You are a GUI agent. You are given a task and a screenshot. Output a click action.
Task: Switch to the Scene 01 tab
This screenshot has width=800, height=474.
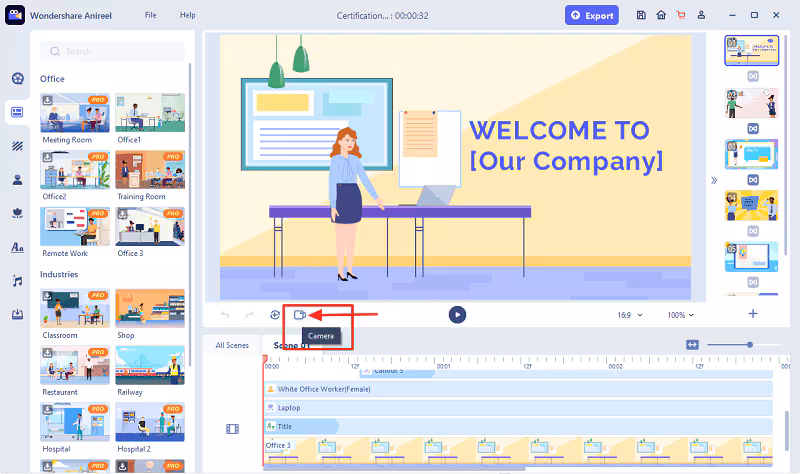291,345
